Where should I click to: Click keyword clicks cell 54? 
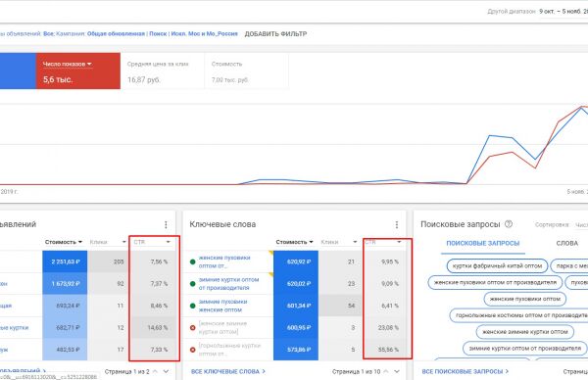tap(339, 306)
